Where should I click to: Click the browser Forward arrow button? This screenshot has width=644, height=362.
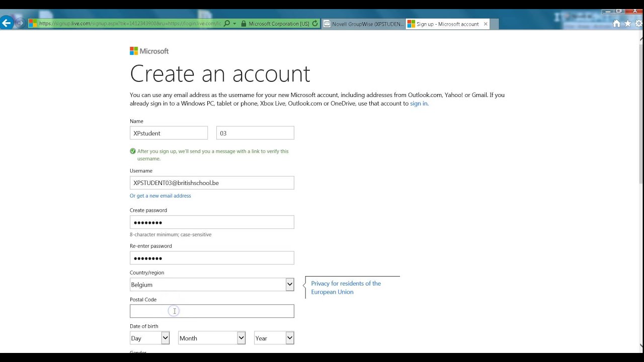coord(20,23)
